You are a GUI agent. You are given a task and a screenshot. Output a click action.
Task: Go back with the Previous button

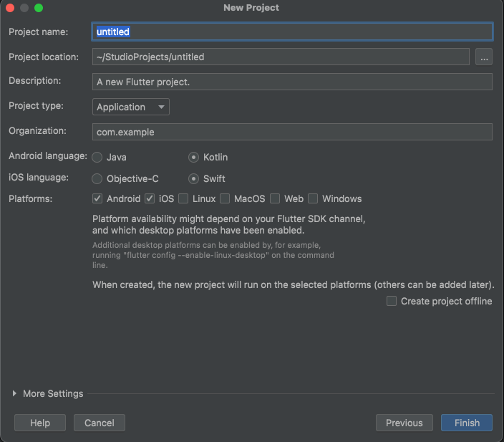coord(404,423)
